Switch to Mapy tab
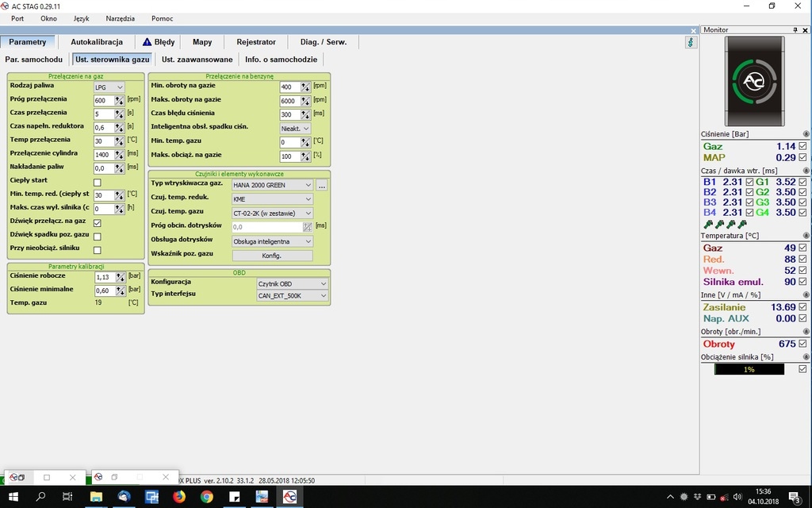This screenshot has height=508, width=812. pyautogui.click(x=202, y=42)
